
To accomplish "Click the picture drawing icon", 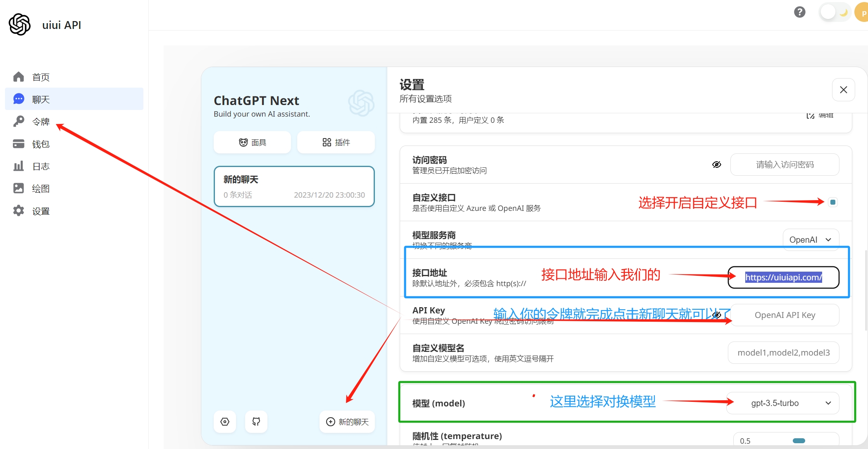I will 19,188.
